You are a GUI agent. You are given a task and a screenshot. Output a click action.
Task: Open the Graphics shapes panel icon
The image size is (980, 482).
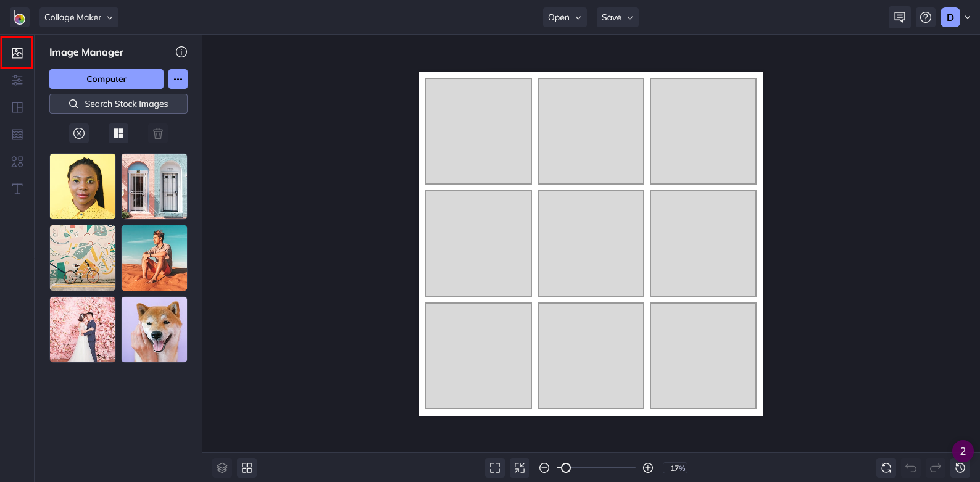tap(17, 162)
